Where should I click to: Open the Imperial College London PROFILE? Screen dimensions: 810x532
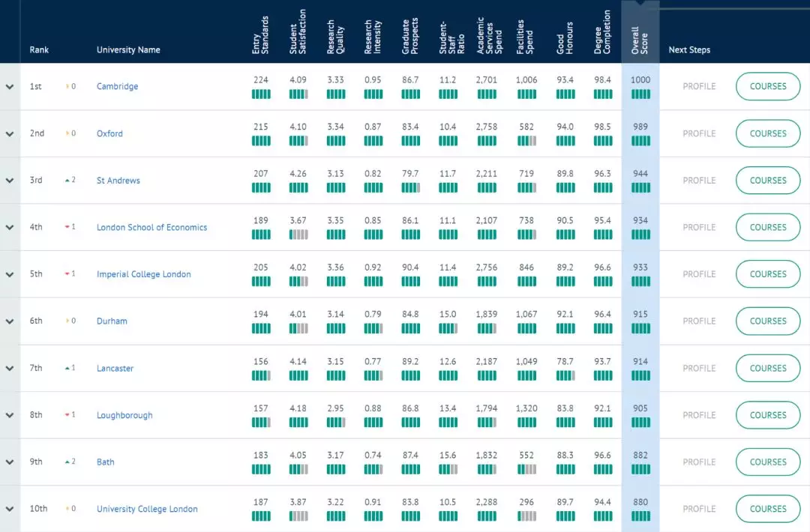pyautogui.click(x=699, y=274)
